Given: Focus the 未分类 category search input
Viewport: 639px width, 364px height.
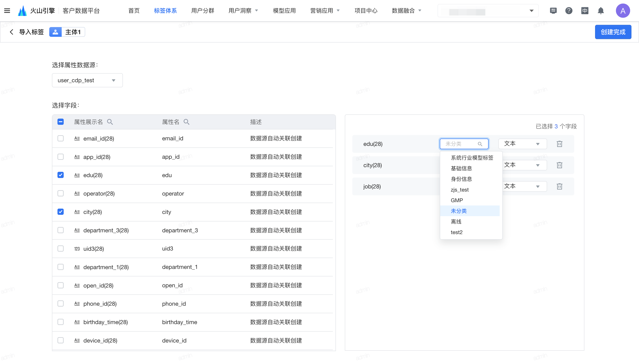Looking at the screenshot, I should coord(464,144).
